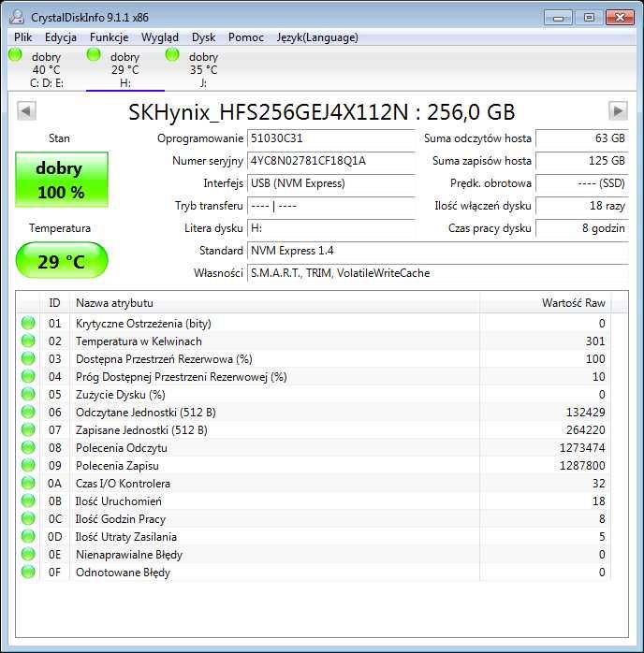Click status icon for Ilość Uruchomień row
644x653 pixels.
coord(28,501)
